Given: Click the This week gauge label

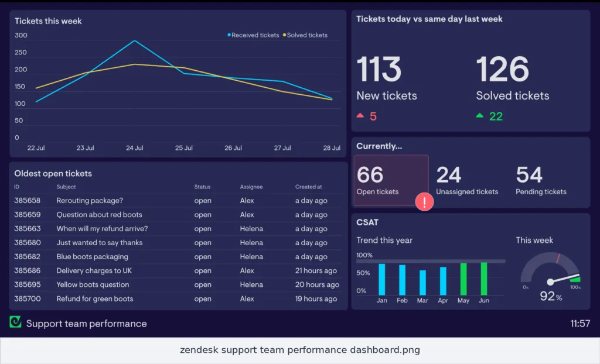Looking at the screenshot, I should [x=534, y=240].
